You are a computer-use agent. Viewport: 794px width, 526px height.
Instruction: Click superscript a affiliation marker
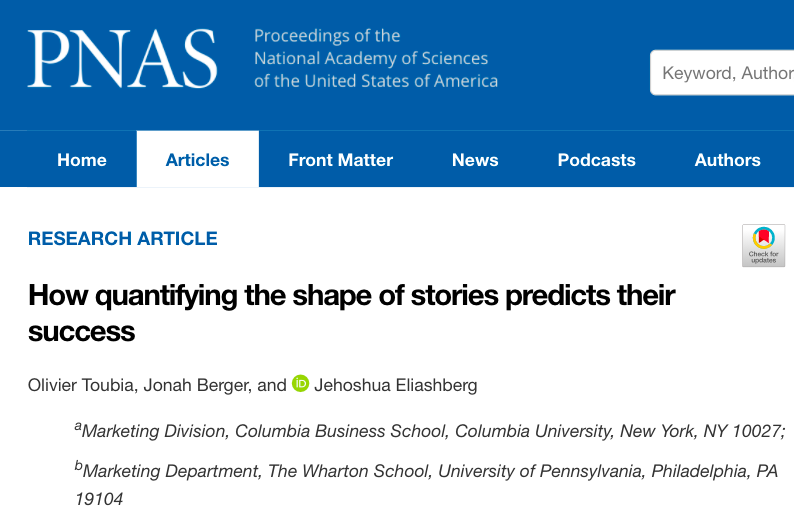pyautogui.click(x=78, y=428)
